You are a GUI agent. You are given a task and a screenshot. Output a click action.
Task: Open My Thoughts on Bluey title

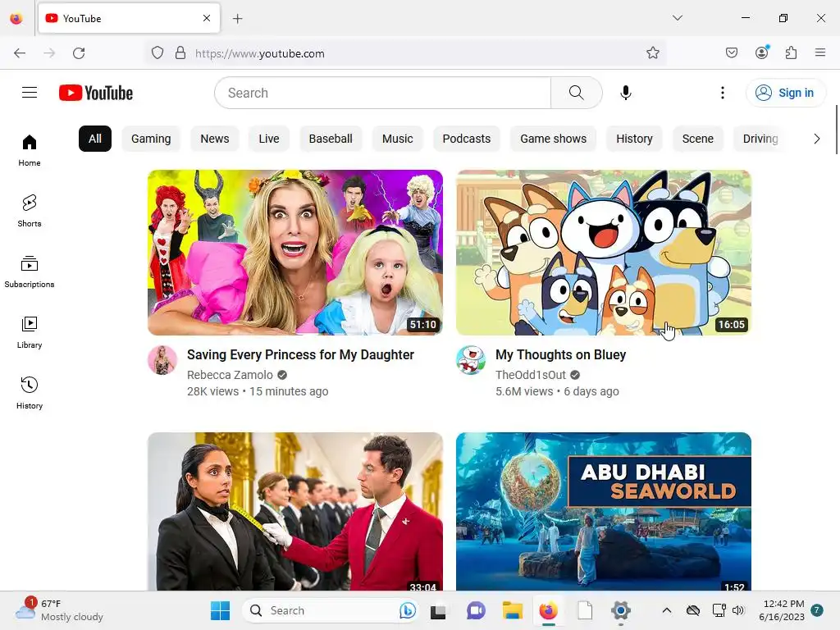tap(560, 354)
